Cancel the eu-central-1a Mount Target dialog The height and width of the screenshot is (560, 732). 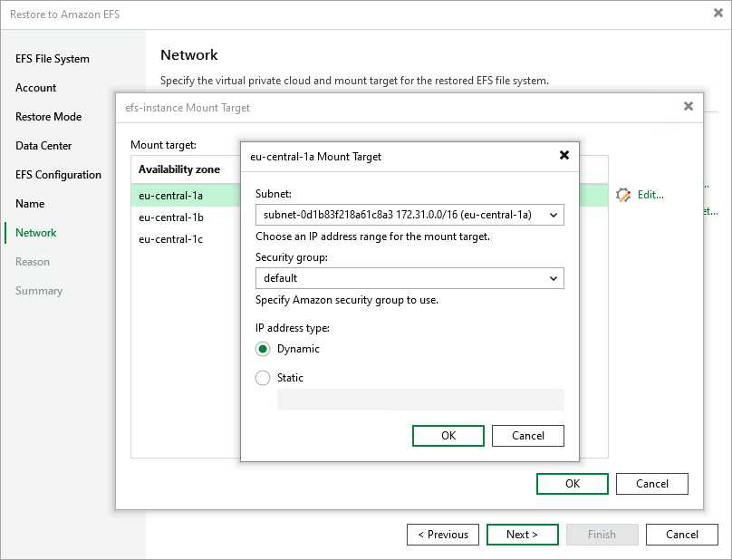pos(528,436)
